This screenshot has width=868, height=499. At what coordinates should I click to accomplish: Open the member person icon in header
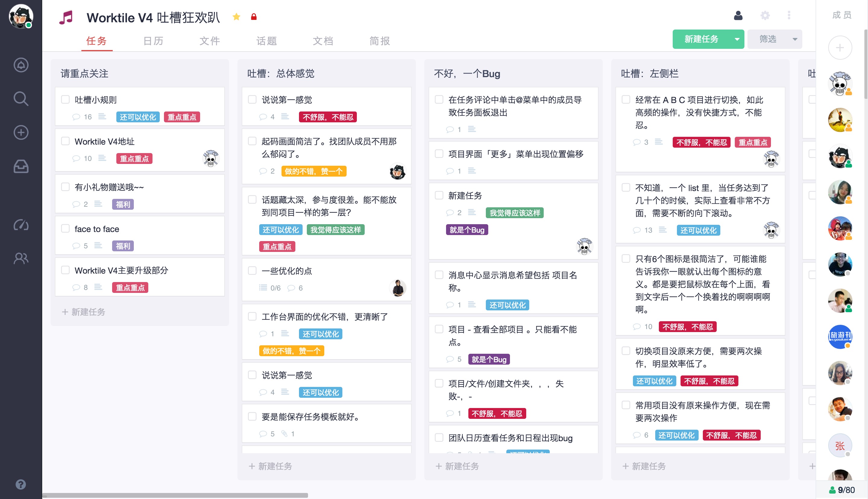pos(738,15)
